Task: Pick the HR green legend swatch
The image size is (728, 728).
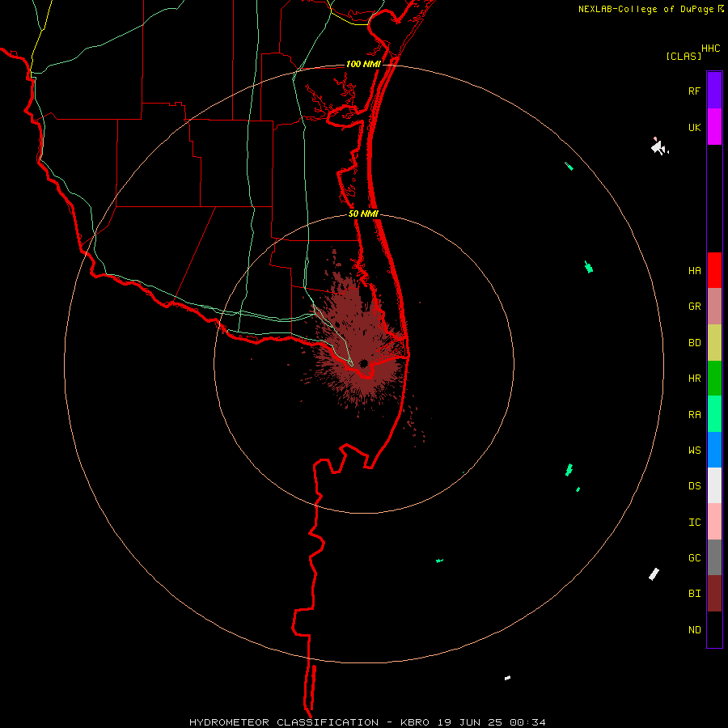Action: coord(714,379)
